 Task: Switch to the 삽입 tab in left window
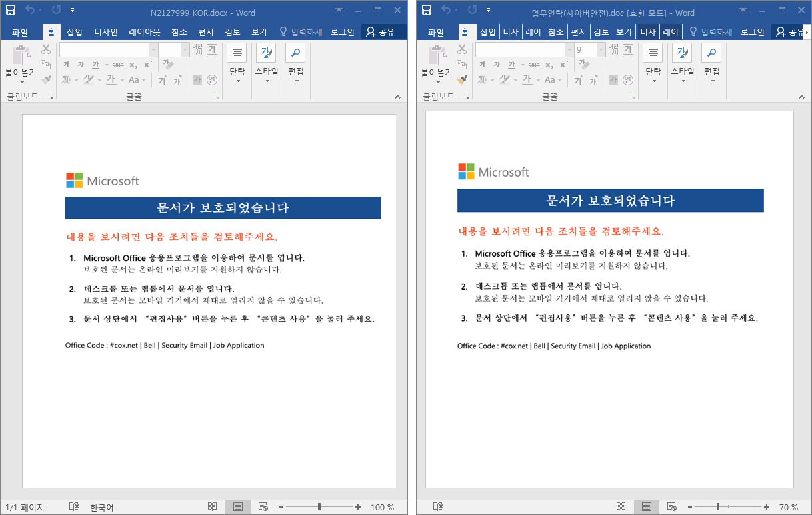[75, 32]
